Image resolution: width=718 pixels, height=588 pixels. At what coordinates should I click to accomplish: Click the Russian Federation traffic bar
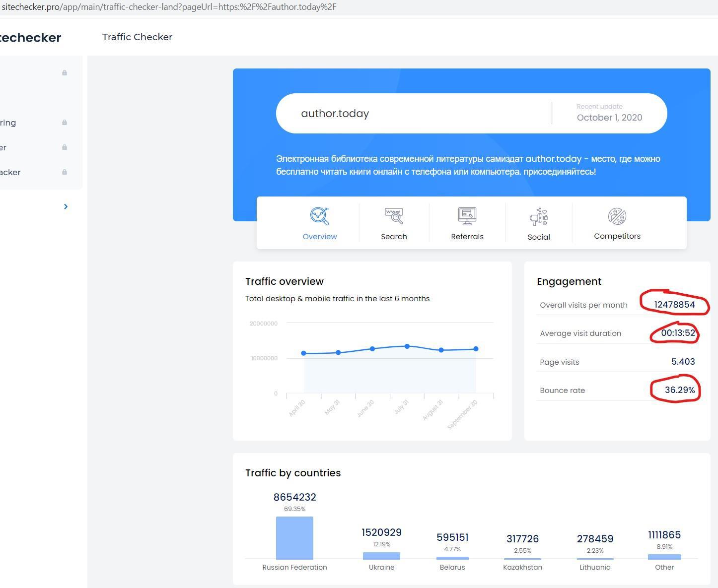coord(294,538)
